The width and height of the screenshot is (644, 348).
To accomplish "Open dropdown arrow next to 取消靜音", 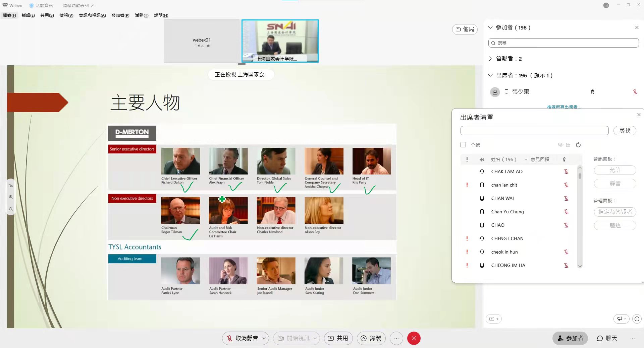I will pyautogui.click(x=264, y=338).
